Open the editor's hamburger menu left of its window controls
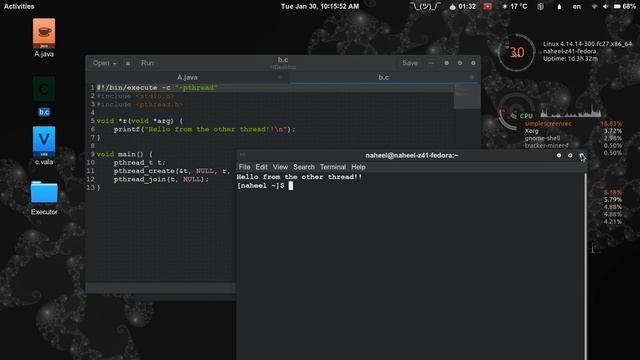640x360 pixels. tap(431, 63)
